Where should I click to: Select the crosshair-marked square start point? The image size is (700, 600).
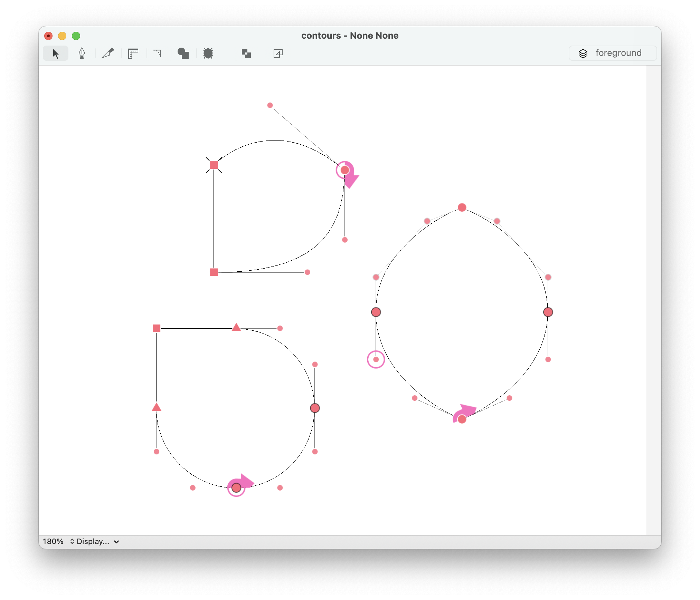(214, 165)
